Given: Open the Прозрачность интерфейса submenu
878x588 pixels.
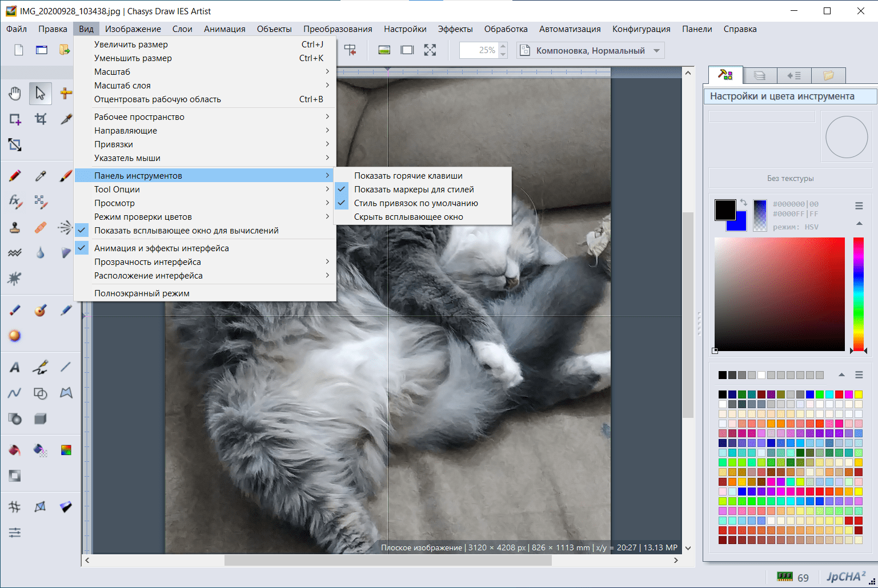Looking at the screenshot, I should coord(205,262).
